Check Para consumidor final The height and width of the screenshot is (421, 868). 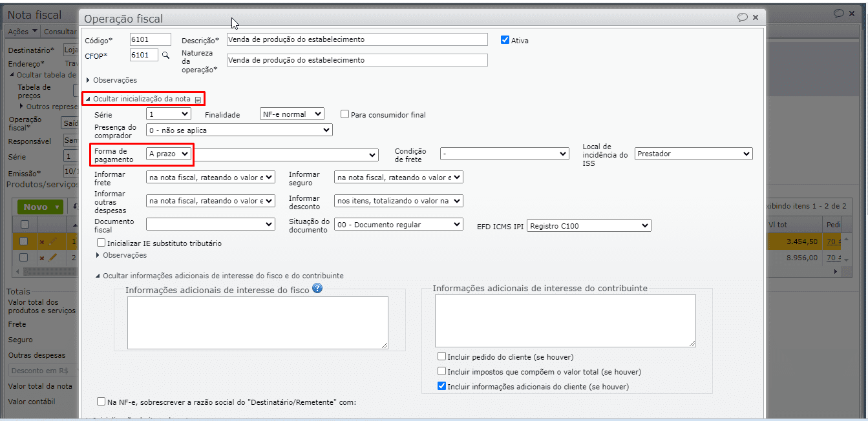345,114
